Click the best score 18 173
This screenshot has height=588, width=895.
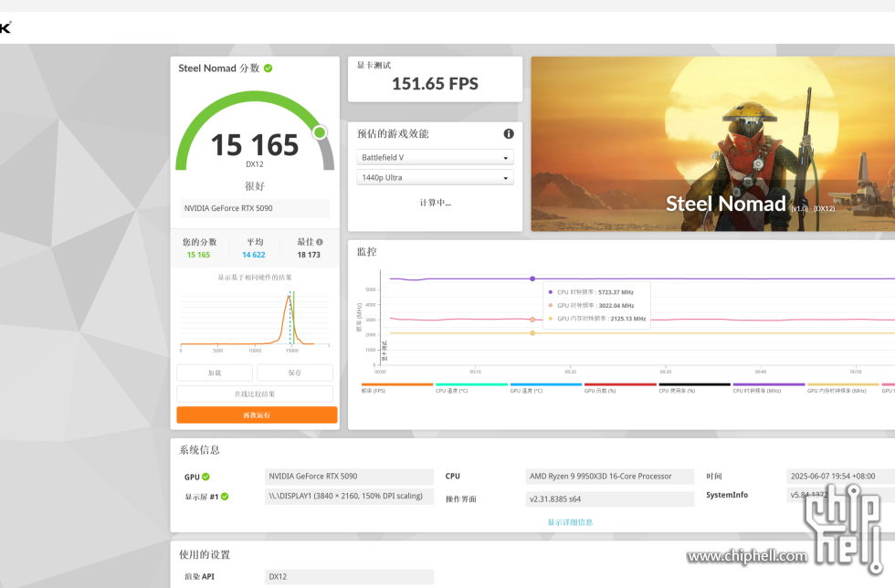point(309,255)
